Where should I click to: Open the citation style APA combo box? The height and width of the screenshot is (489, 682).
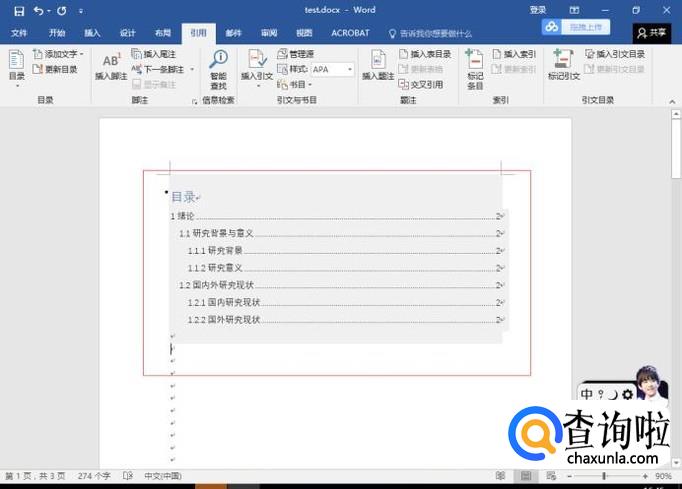[333, 69]
